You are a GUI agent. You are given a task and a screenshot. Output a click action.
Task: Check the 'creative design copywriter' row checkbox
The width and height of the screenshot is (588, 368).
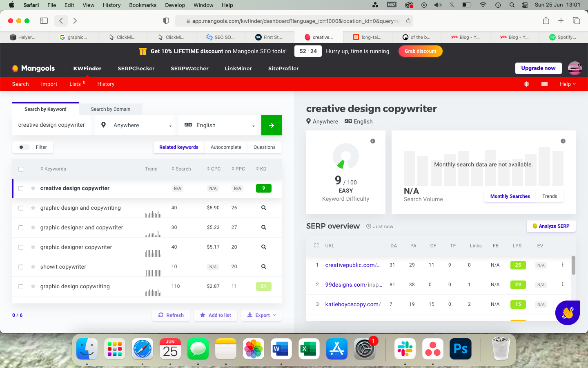(x=21, y=188)
